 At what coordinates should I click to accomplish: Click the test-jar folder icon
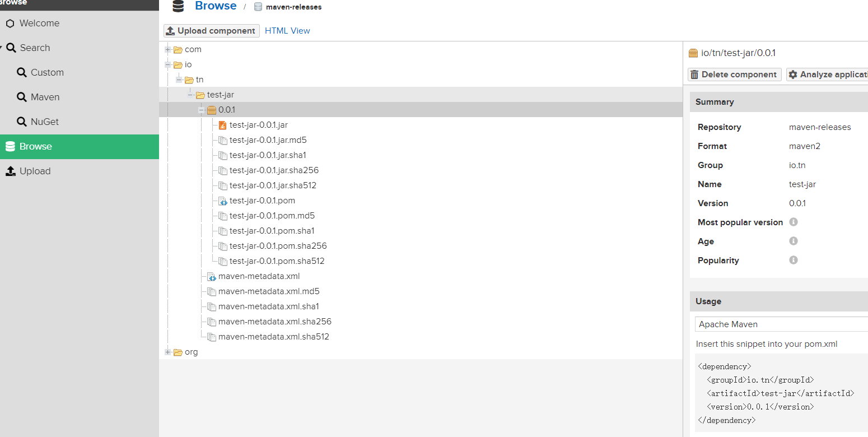coord(200,95)
